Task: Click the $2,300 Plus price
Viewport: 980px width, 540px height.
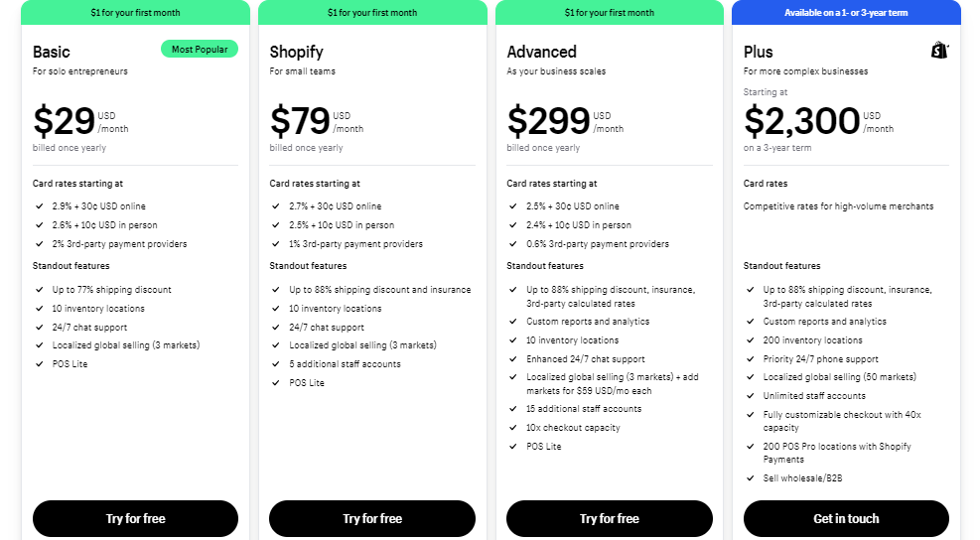Action: (x=802, y=121)
